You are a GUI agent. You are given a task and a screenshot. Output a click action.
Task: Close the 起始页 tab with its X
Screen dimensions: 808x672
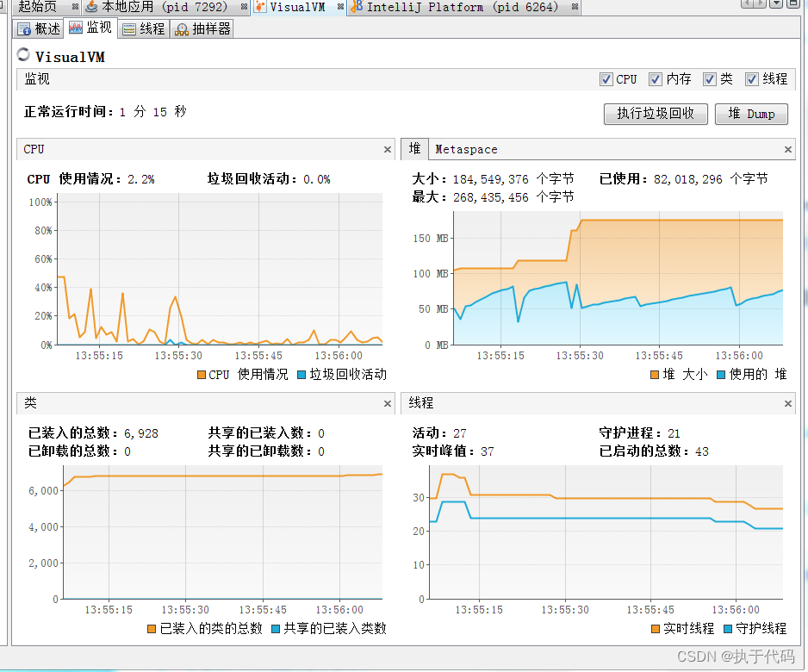pyautogui.click(x=75, y=7)
